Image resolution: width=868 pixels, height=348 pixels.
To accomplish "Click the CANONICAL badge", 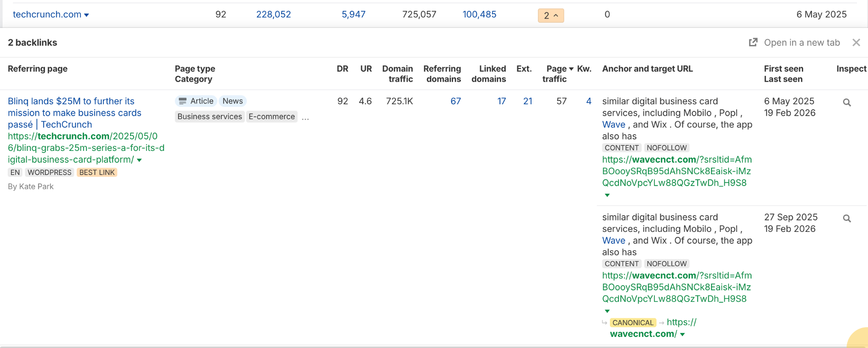I will pos(633,323).
